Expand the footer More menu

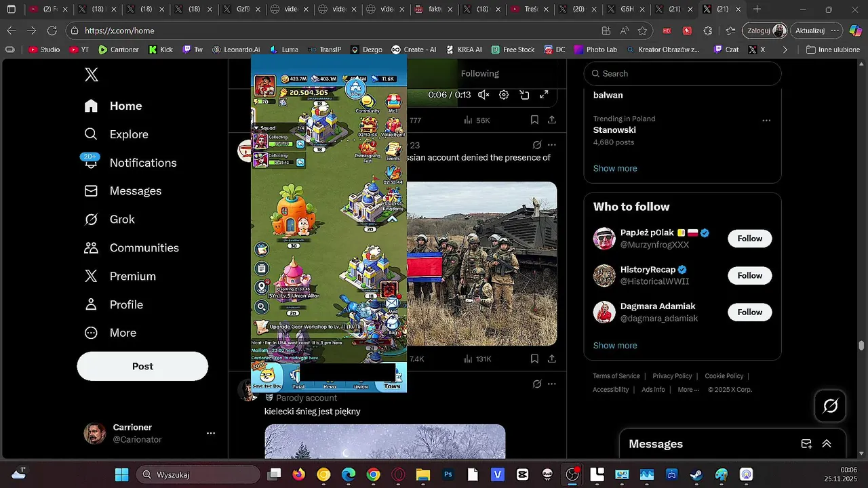click(x=689, y=390)
